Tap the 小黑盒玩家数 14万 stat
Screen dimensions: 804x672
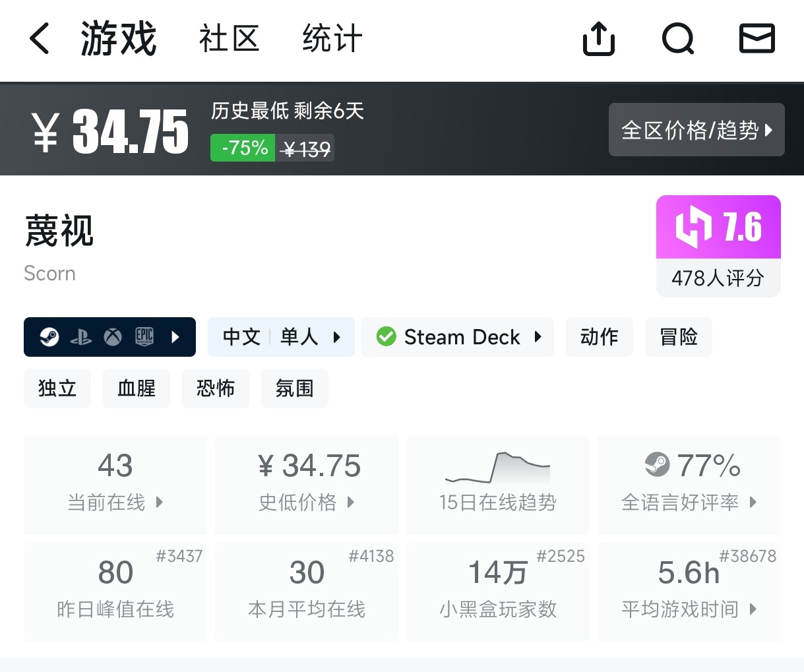pos(498,592)
